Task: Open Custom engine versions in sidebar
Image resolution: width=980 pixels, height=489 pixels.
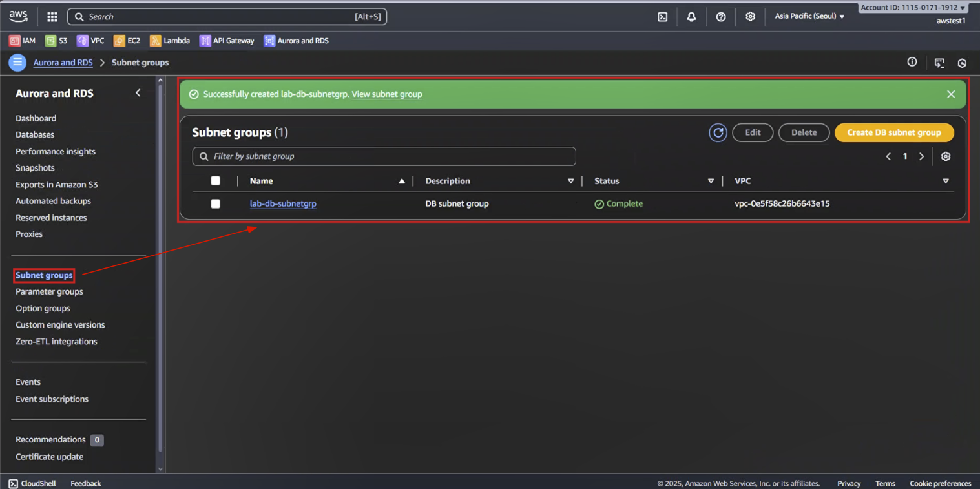Action: [60, 324]
